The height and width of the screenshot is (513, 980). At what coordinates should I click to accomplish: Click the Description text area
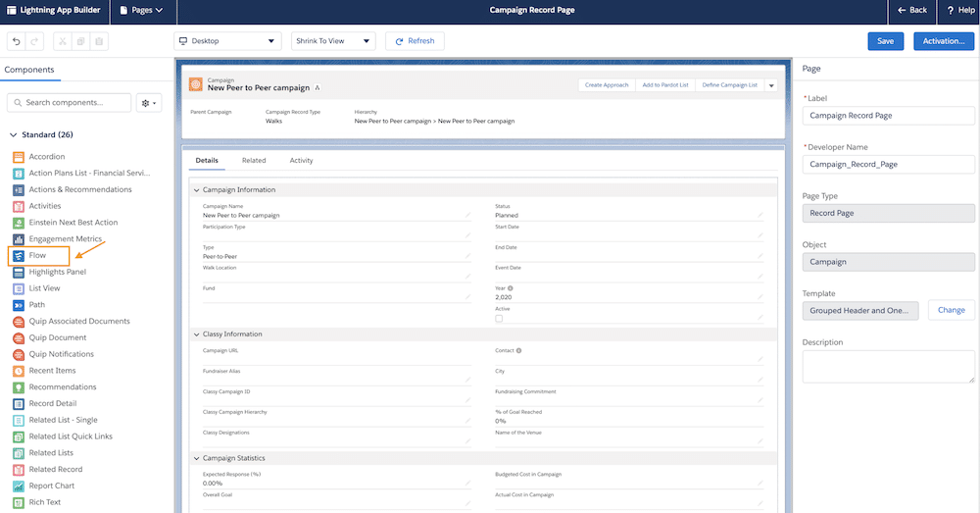click(x=888, y=366)
